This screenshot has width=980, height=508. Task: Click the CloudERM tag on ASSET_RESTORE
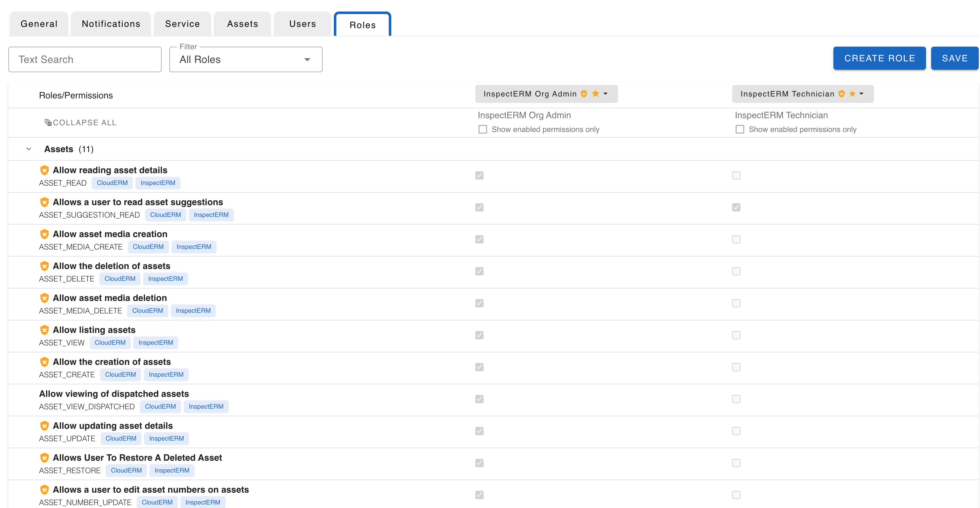(126, 471)
